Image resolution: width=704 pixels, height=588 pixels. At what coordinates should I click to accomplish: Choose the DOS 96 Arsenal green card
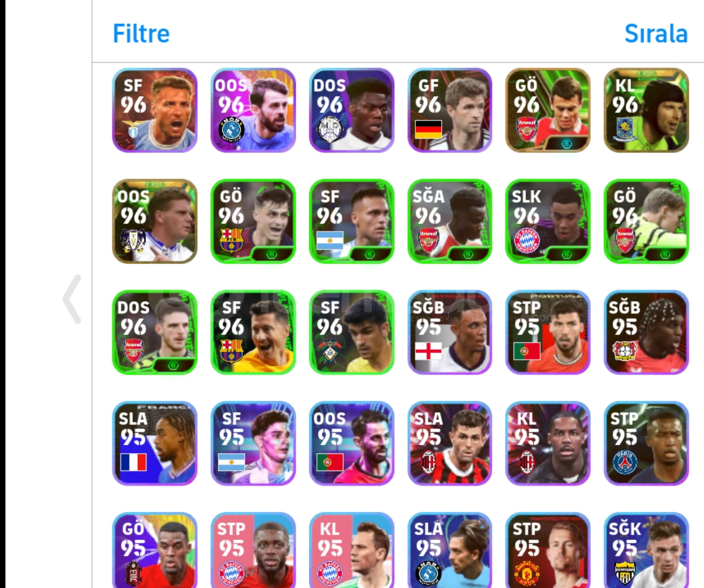(155, 332)
